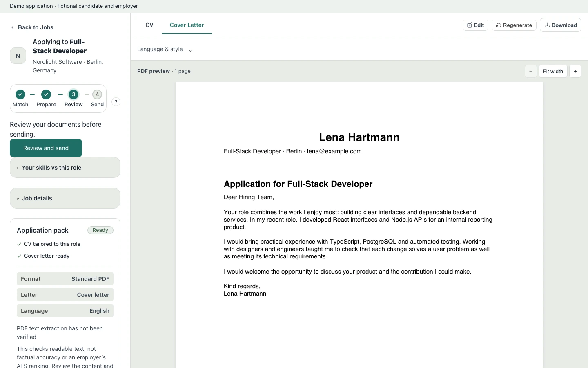Click the Format Standard PDF row

[x=65, y=279]
